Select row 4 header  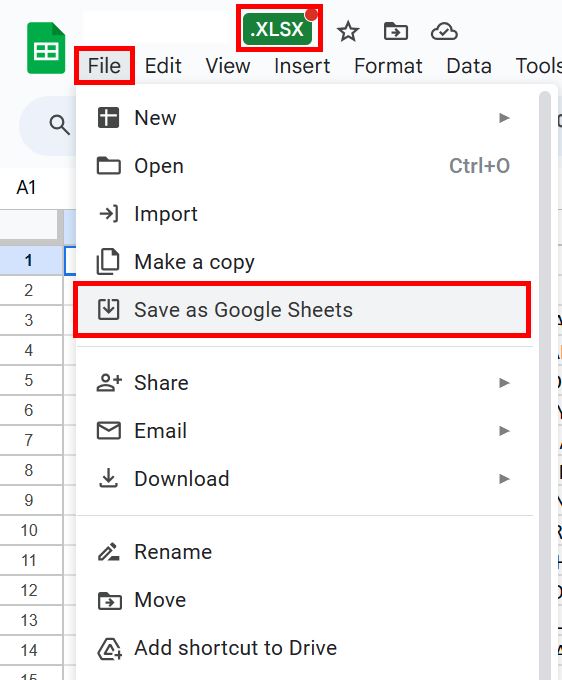[29, 350]
